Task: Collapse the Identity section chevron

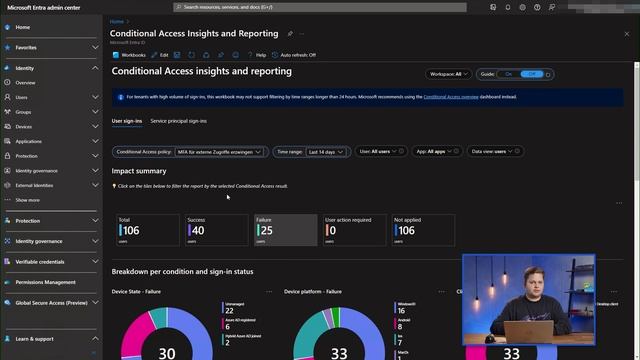Action: 95,68
